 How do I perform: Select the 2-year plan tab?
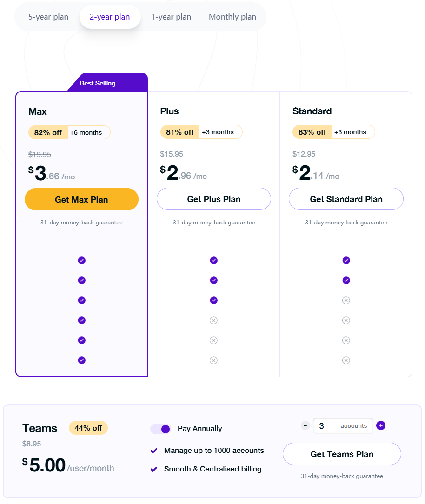pyautogui.click(x=110, y=17)
